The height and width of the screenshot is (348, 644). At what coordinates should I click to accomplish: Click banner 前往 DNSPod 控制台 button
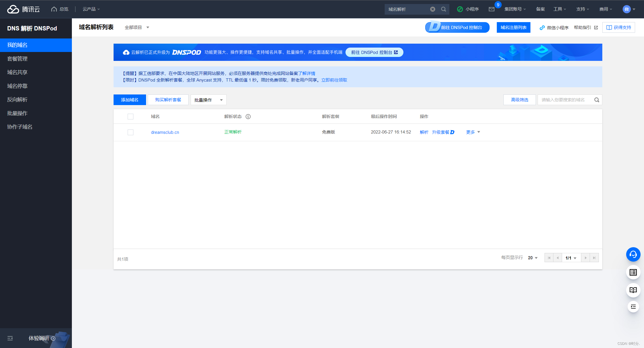[374, 52]
